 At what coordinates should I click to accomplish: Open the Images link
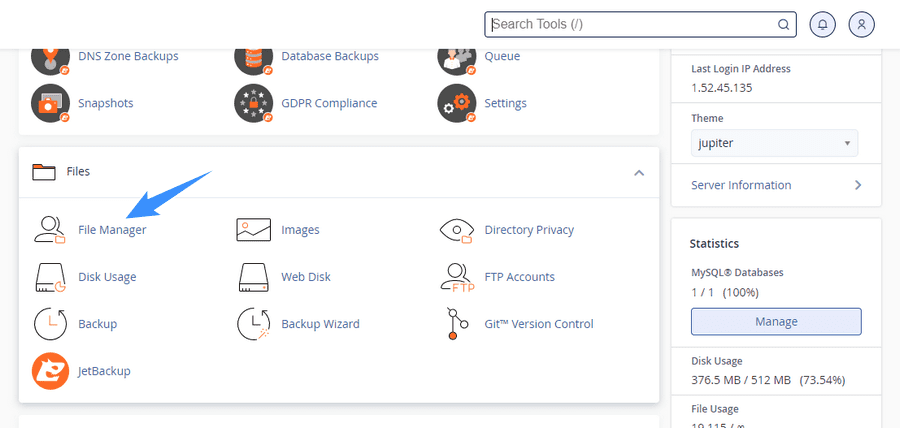300,230
